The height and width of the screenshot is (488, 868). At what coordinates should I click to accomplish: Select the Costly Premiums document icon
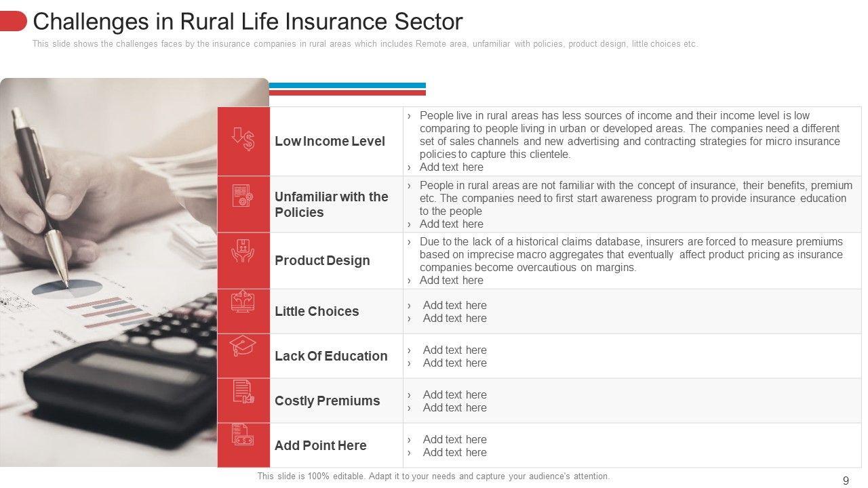(243, 391)
